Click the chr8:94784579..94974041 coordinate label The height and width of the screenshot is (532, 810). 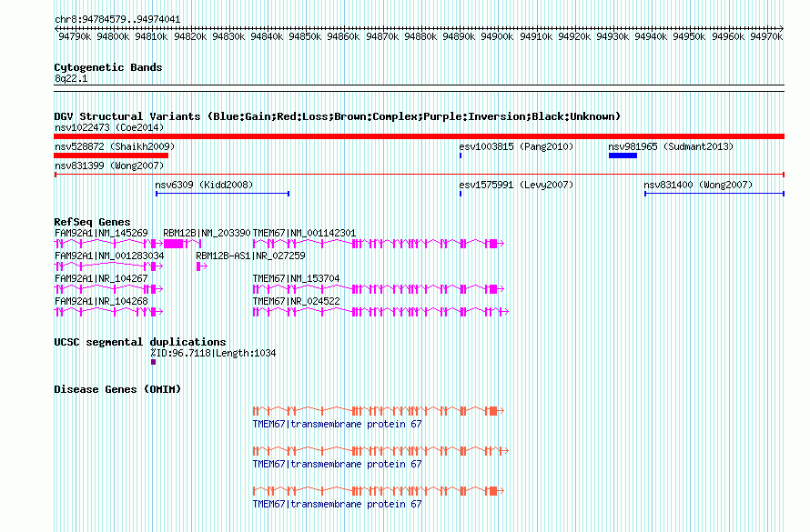[x=117, y=20]
